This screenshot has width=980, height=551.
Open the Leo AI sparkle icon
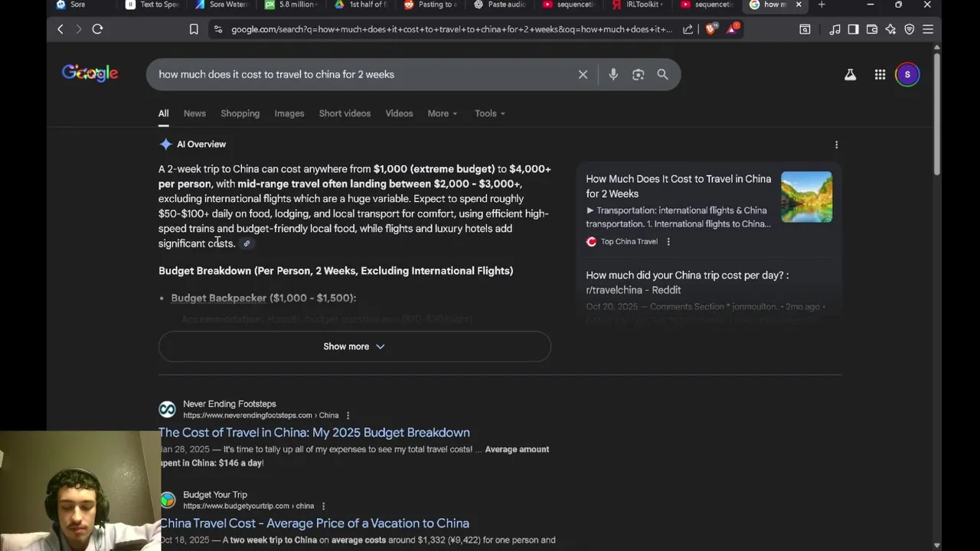tap(890, 29)
